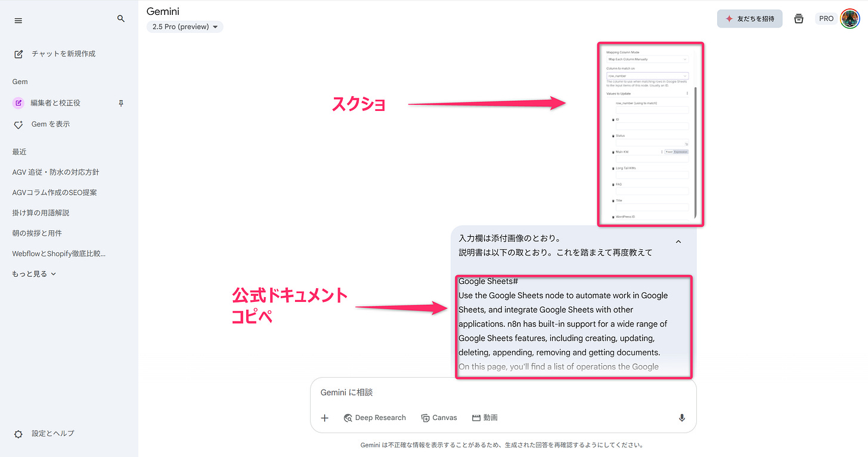Click the message text 入力欄は添付画像のとおり。
The height and width of the screenshot is (457, 868).
510,239
